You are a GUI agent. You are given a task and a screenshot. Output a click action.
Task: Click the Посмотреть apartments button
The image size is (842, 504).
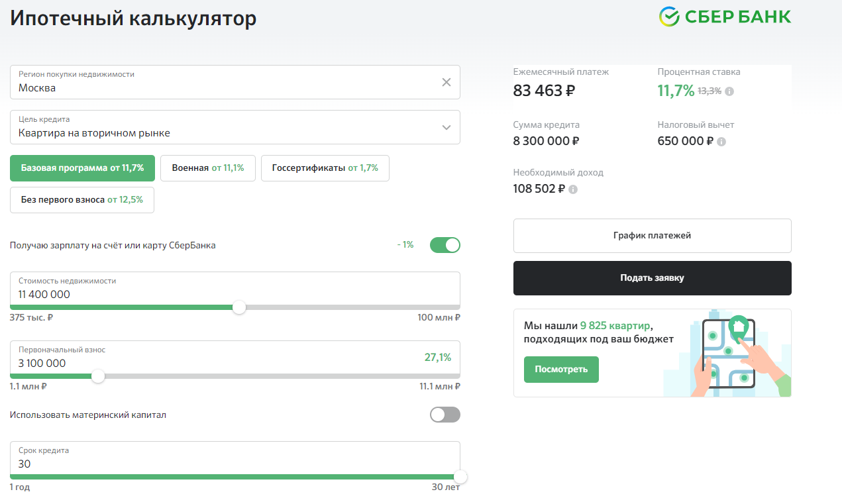pos(561,370)
